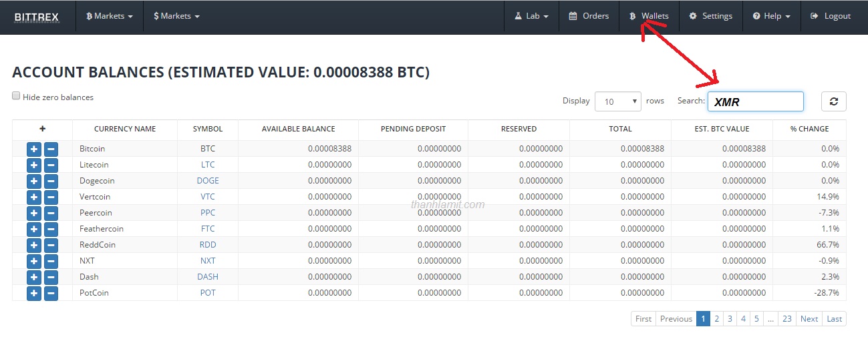Click the minus button for Feathercoin
868x353 pixels.
(x=51, y=229)
